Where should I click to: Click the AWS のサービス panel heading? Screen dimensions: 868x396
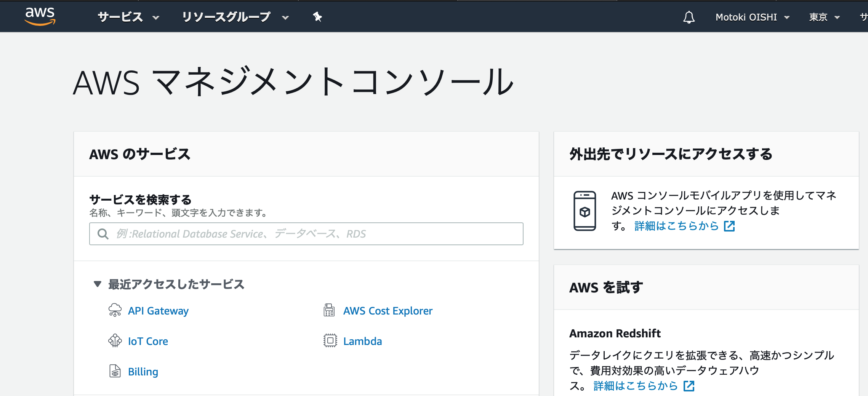[x=140, y=154]
